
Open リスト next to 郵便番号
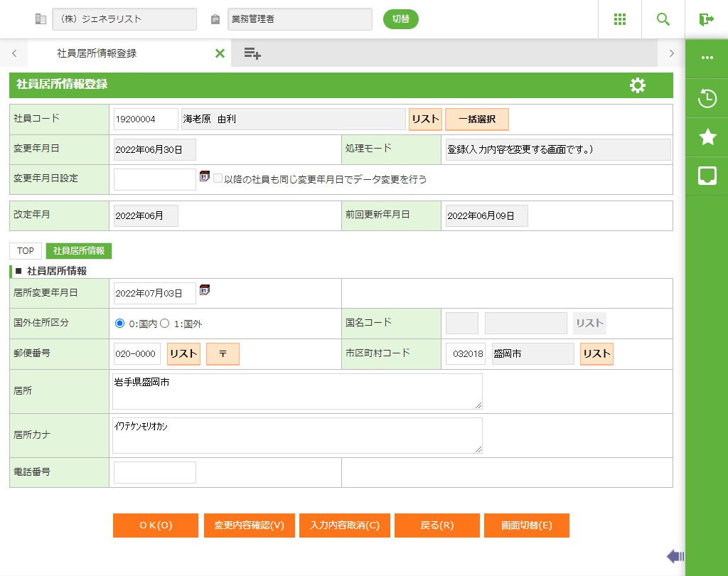tap(183, 354)
